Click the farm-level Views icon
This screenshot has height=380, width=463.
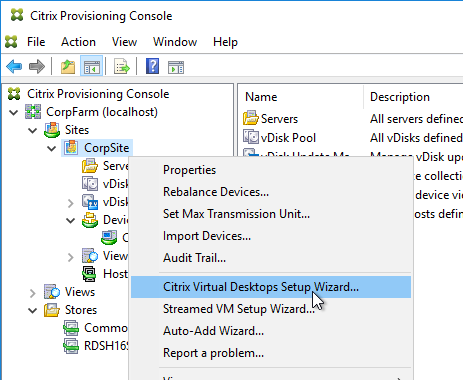tap(52, 292)
